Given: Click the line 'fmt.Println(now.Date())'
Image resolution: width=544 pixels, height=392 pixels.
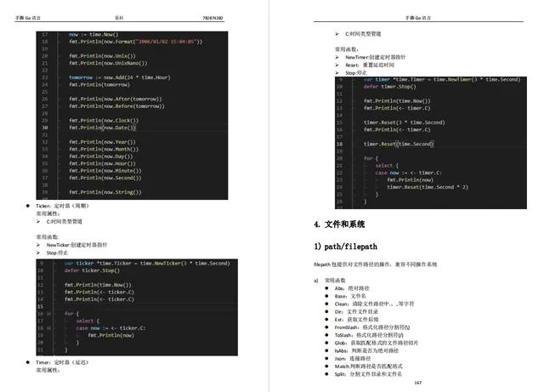Looking at the screenshot, I should (x=102, y=128).
